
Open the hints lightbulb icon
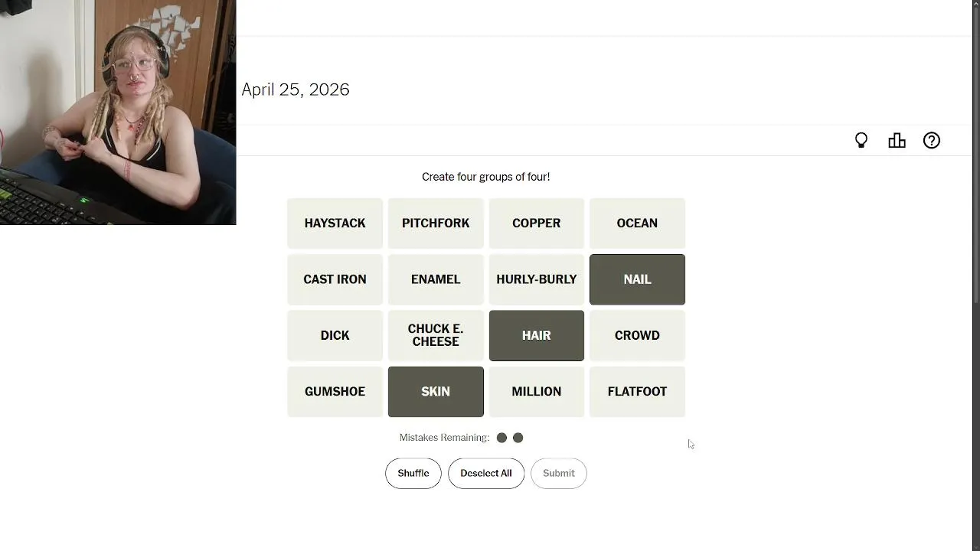click(861, 141)
